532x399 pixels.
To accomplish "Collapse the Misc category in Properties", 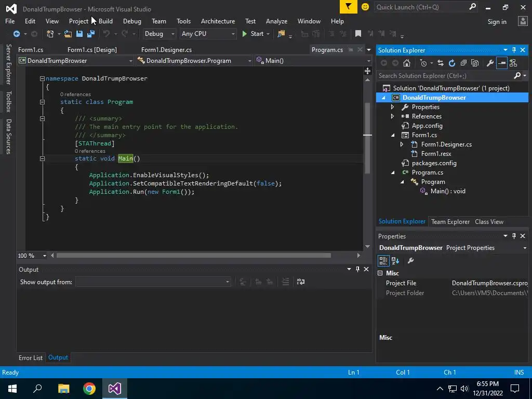I will [380, 273].
